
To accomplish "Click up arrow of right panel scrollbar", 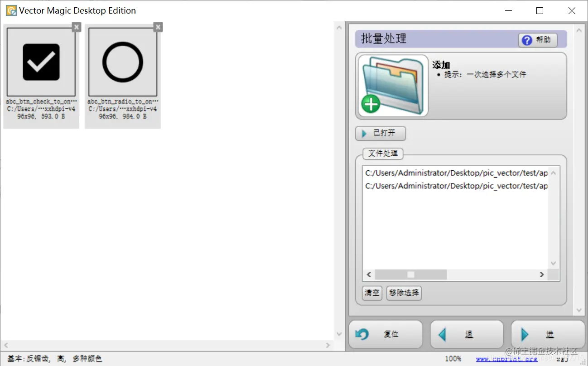I will 579,30.
